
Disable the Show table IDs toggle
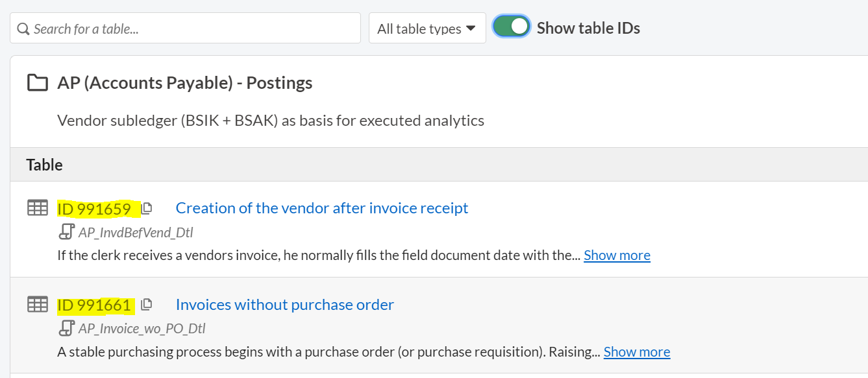[x=512, y=27]
